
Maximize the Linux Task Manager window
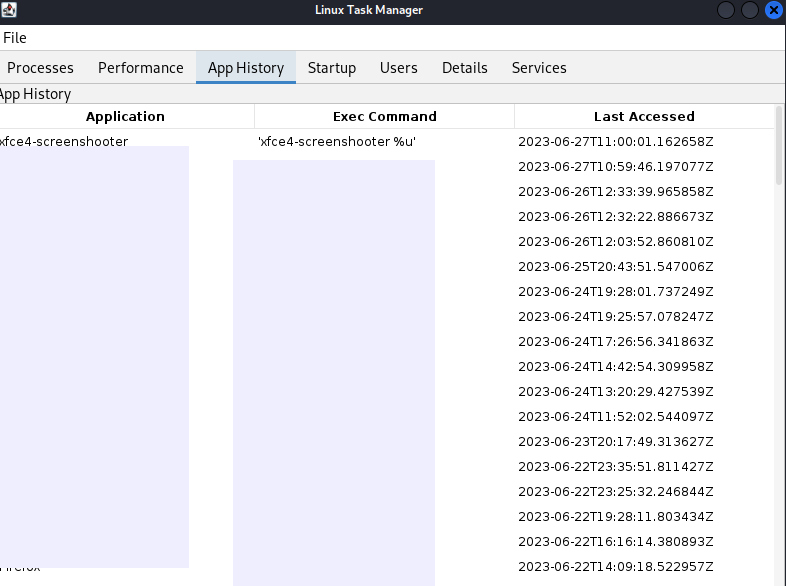[x=750, y=10]
